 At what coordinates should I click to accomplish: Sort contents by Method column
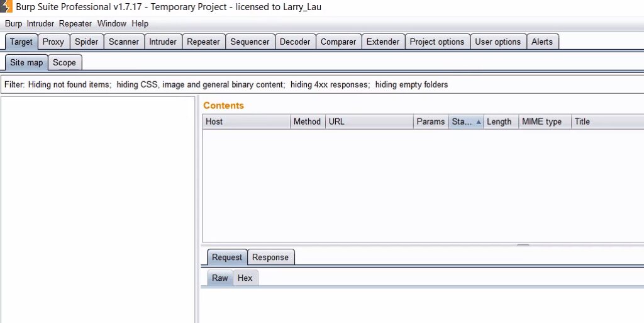pos(307,122)
